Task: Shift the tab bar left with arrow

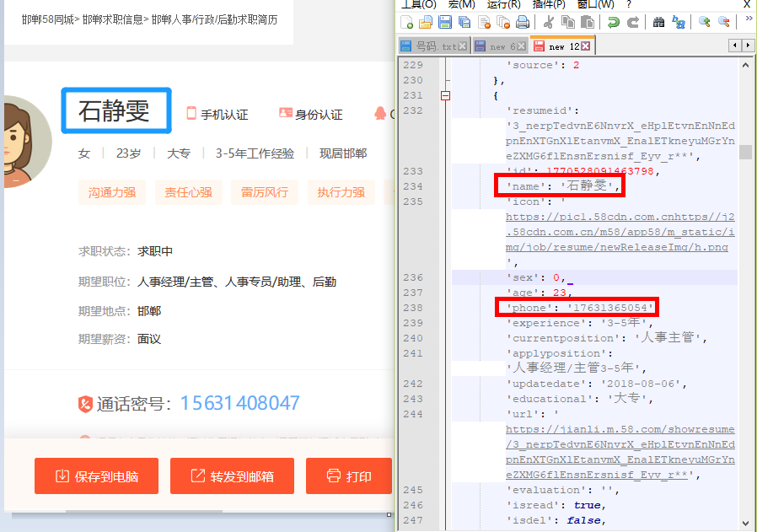Action: pyautogui.click(x=735, y=46)
